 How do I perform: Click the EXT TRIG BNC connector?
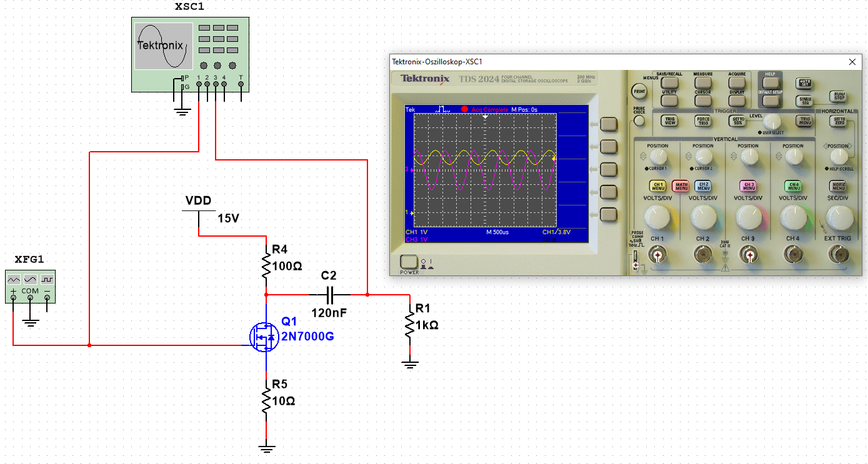click(x=838, y=255)
